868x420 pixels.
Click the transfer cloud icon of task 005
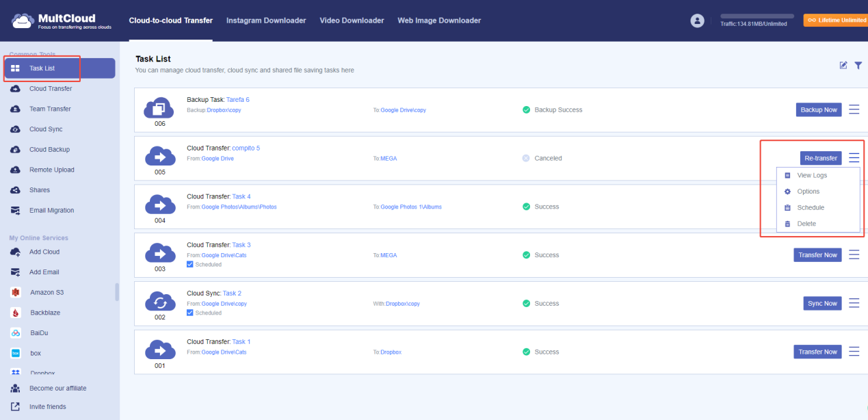coord(159,156)
